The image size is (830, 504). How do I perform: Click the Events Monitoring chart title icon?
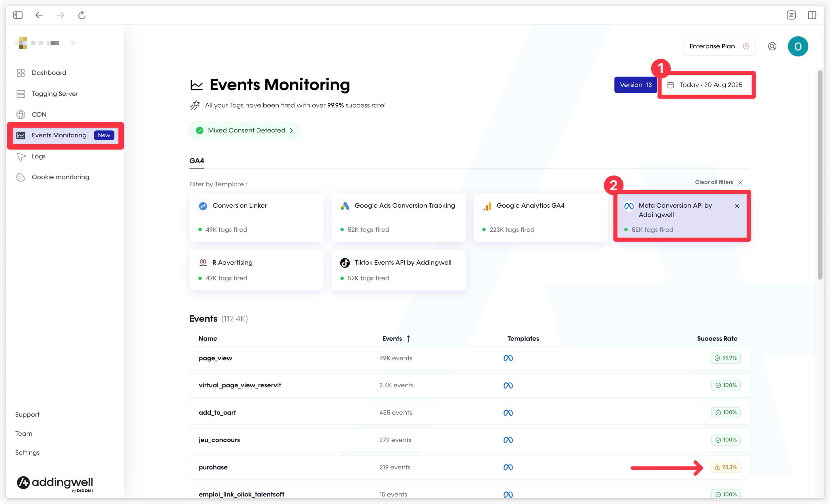[x=196, y=85]
